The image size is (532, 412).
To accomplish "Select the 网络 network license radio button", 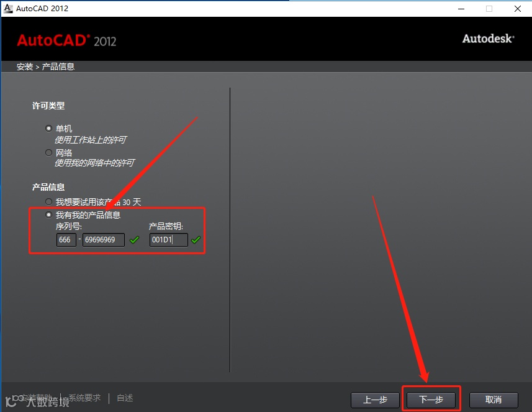I will click(48, 152).
